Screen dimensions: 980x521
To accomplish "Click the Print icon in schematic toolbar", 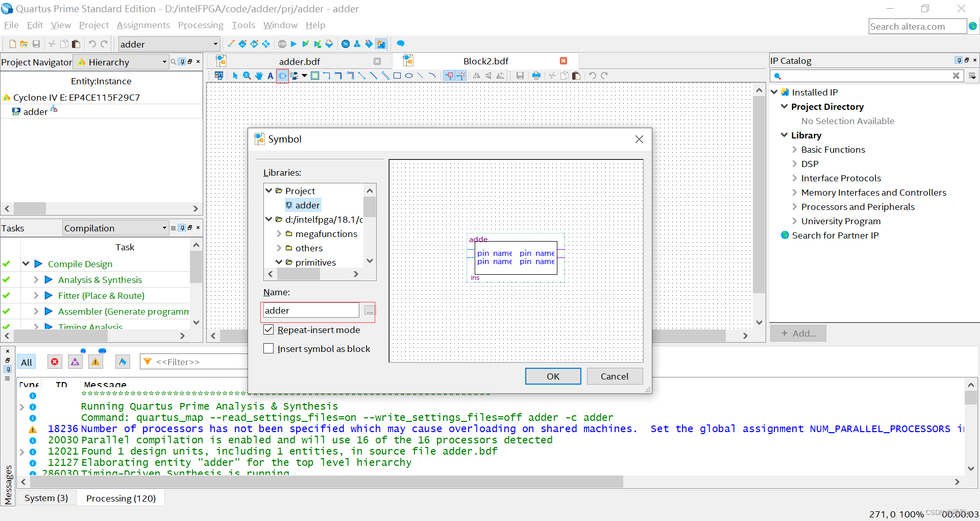I will [x=536, y=76].
